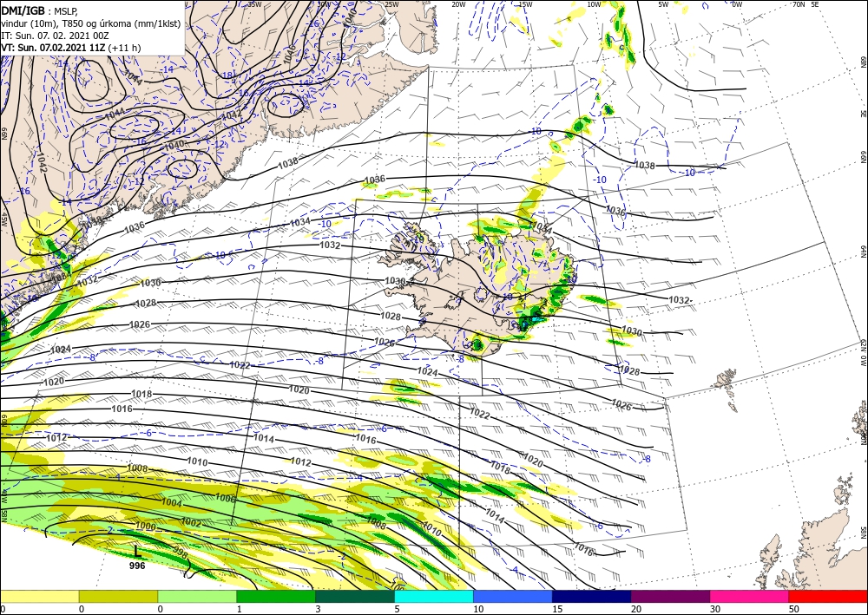Select the dark green legend swatch
The width and height of the screenshot is (868, 615).
coord(355,596)
